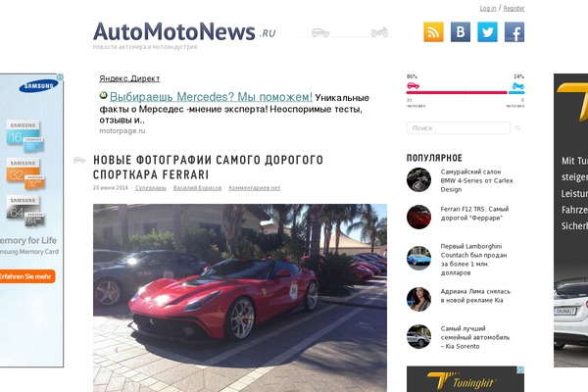Open the Выбираешь Mercedes ad link

coord(211,97)
